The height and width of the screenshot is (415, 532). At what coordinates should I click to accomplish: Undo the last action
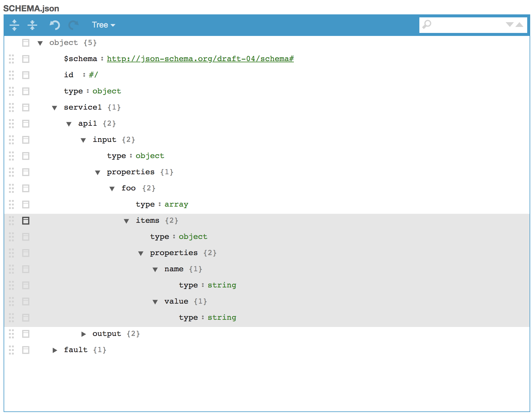[55, 25]
